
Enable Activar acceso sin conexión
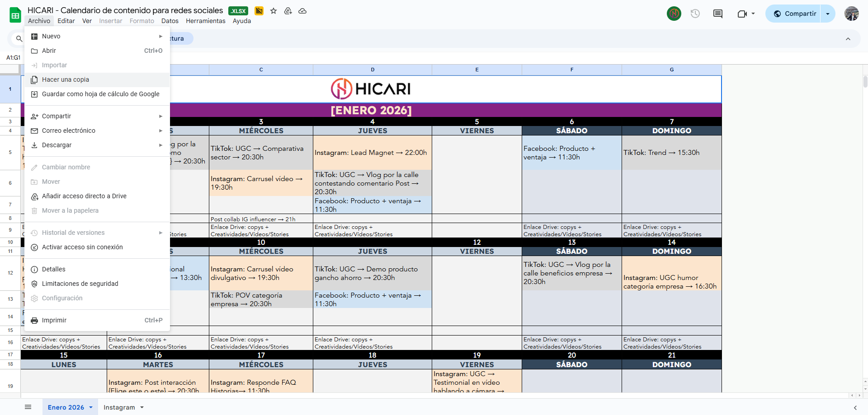(82, 247)
